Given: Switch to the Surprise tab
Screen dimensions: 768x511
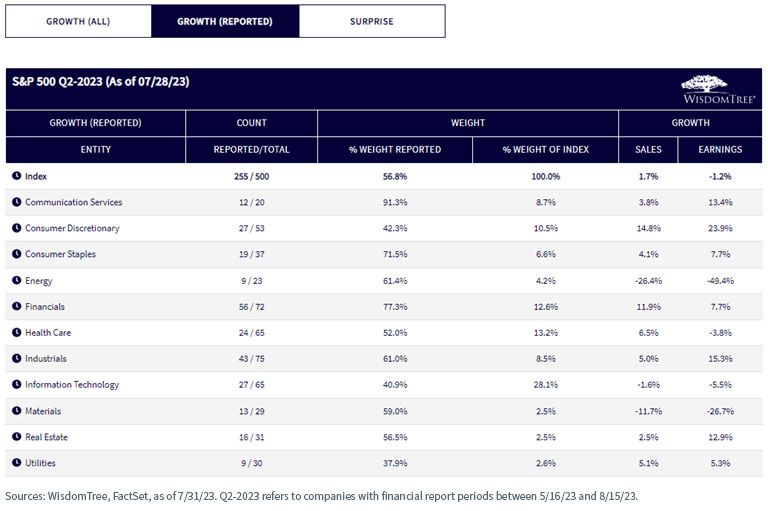Looking at the screenshot, I should [x=372, y=22].
